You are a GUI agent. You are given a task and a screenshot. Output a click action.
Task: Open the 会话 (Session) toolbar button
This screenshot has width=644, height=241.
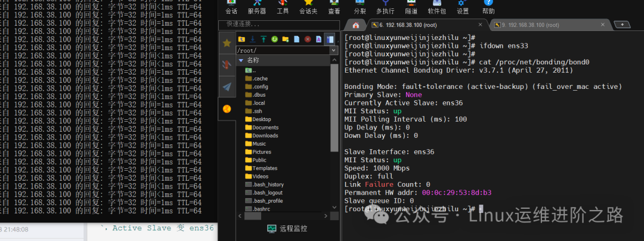pos(231,7)
